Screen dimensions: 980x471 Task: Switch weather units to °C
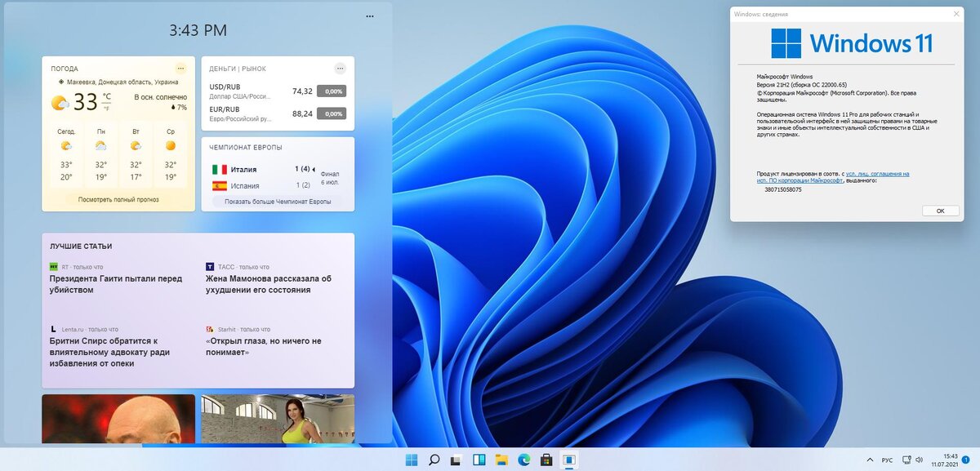[x=106, y=96]
